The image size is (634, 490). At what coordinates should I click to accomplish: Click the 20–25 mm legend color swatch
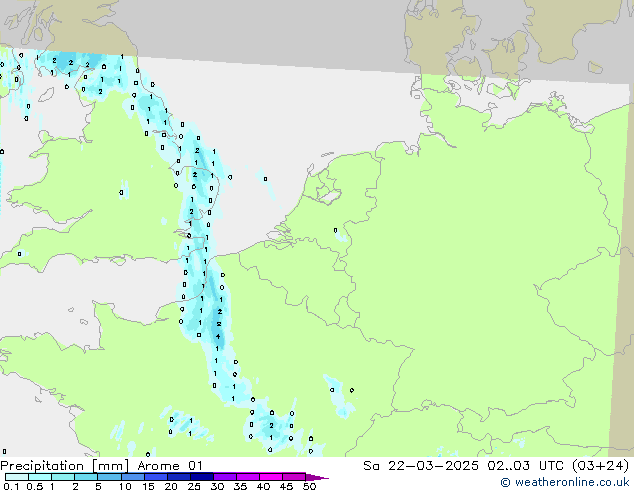pyautogui.click(x=178, y=477)
